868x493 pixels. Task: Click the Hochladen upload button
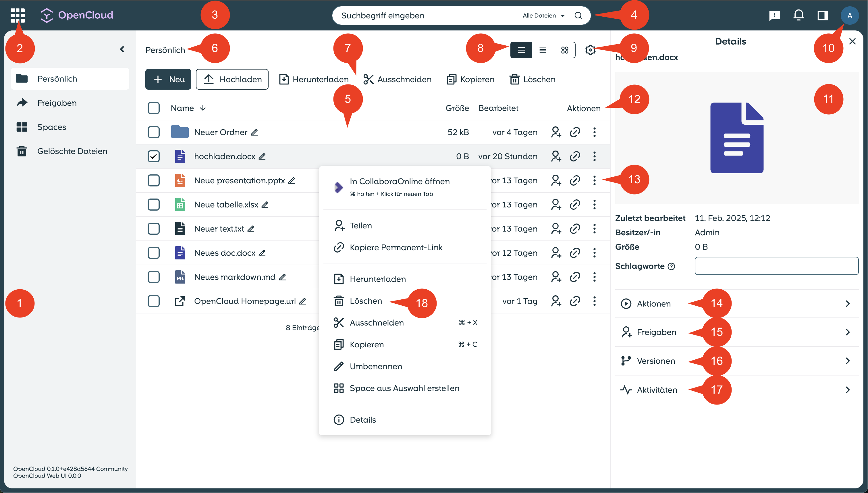(232, 80)
